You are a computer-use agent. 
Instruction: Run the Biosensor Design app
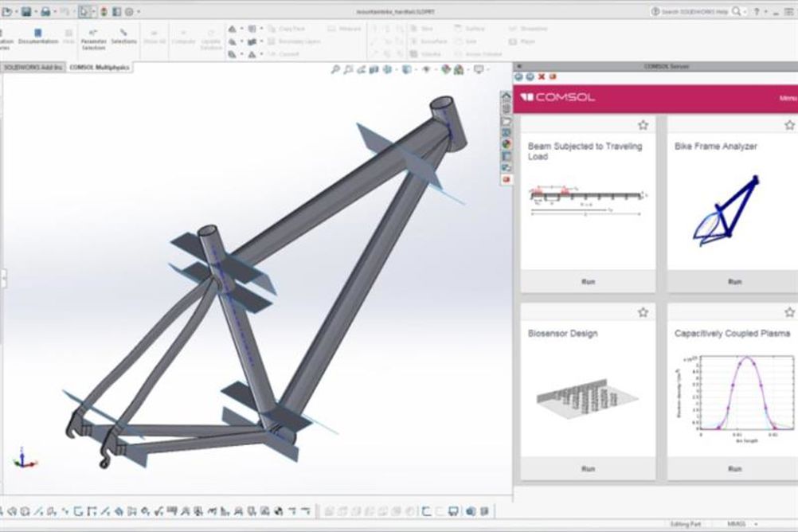coord(588,468)
